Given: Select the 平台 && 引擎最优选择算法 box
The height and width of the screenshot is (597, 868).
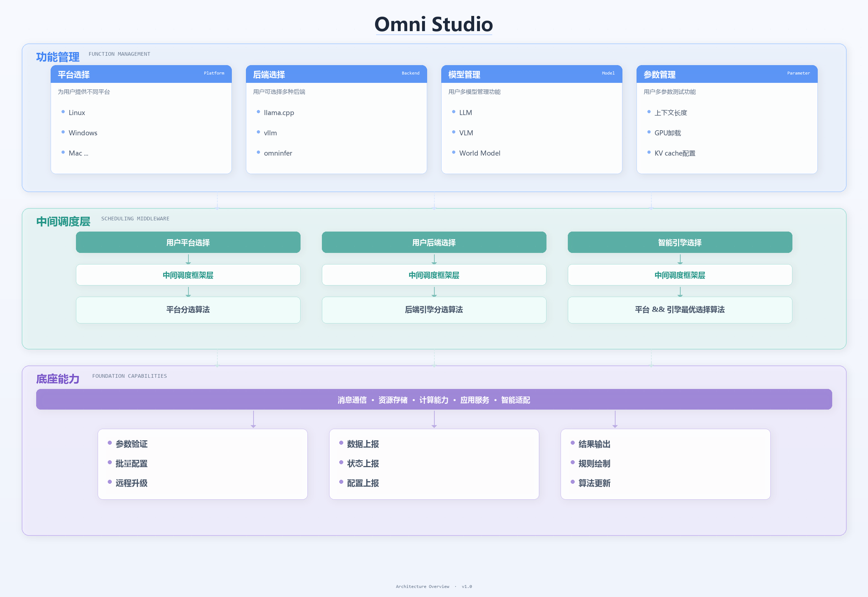Looking at the screenshot, I should pos(680,310).
